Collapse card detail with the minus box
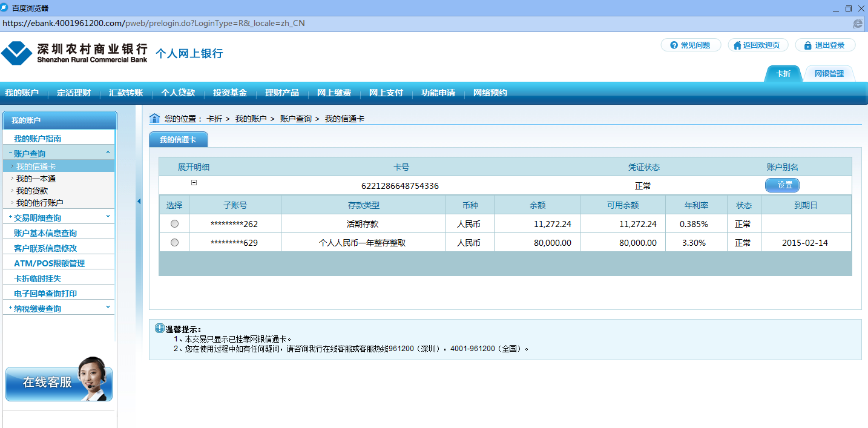The height and width of the screenshot is (428, 868). click(x=194, y=183)
